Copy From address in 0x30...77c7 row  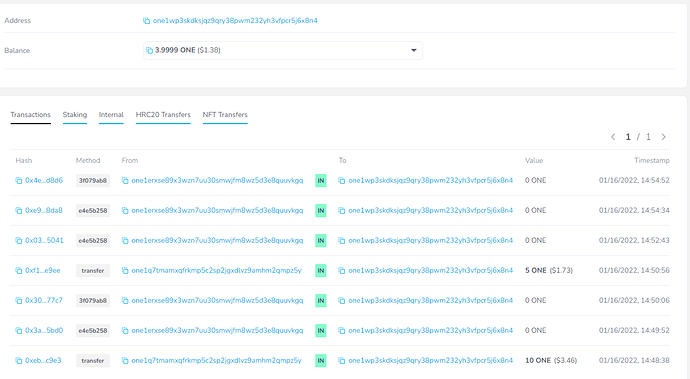(125, 300)
